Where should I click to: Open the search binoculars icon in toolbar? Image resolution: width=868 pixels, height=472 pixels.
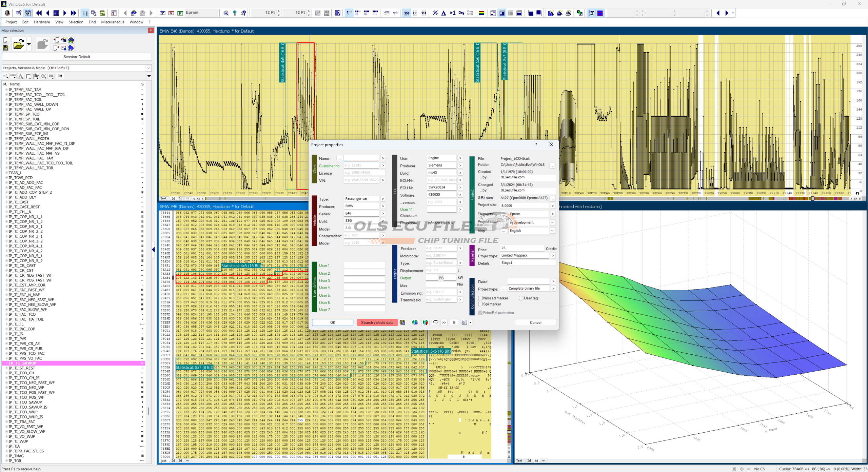click(134, 13)
